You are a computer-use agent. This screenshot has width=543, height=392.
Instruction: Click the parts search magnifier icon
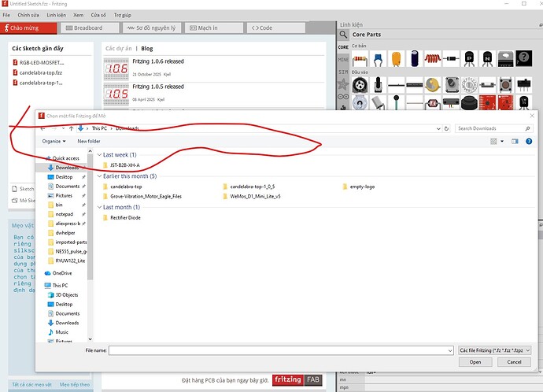click(345, 35)
